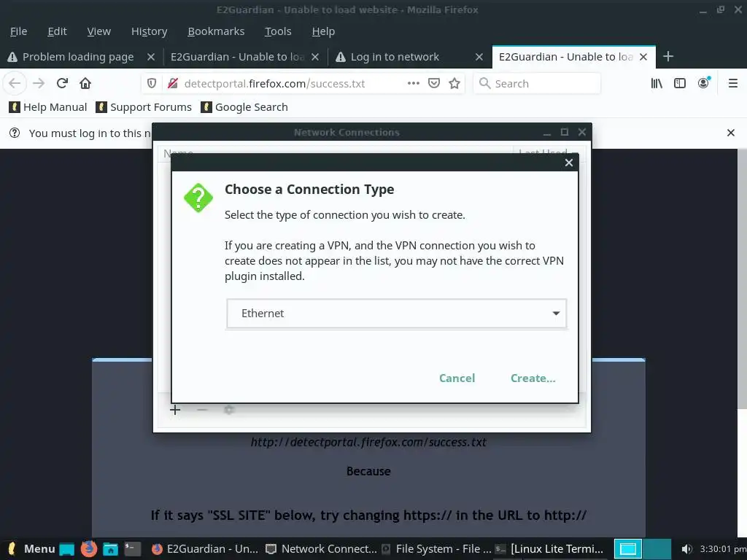
Task: Click the Create... button
Action: pos(533,378)
